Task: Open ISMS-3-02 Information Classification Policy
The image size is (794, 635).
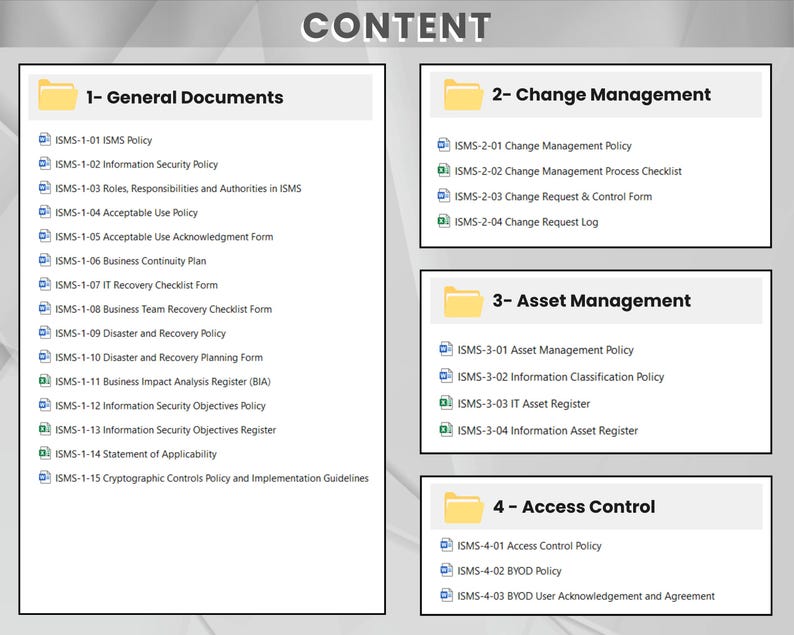Action: click(x=561, y=377)
